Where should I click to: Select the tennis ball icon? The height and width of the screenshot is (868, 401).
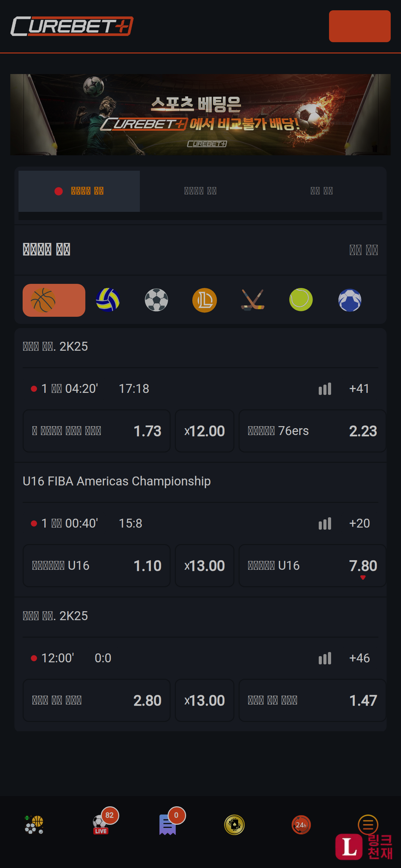(x=301, y=300)
